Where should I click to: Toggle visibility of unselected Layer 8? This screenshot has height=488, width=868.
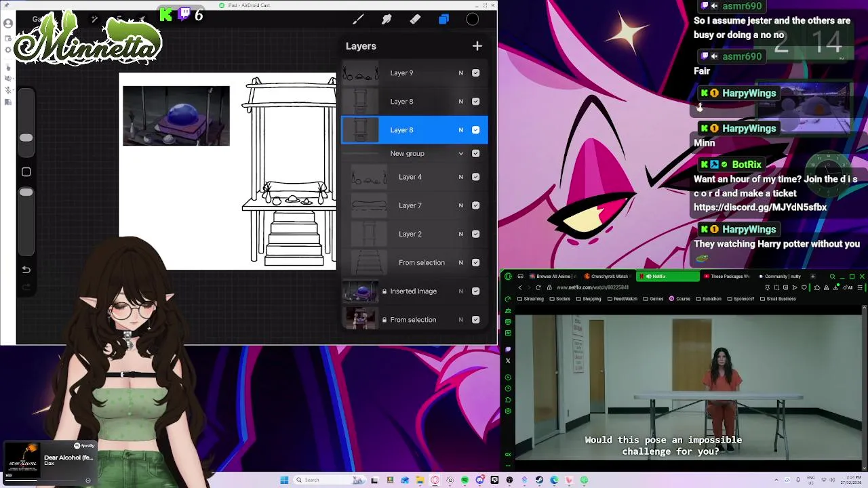click(x=475, y=102)
